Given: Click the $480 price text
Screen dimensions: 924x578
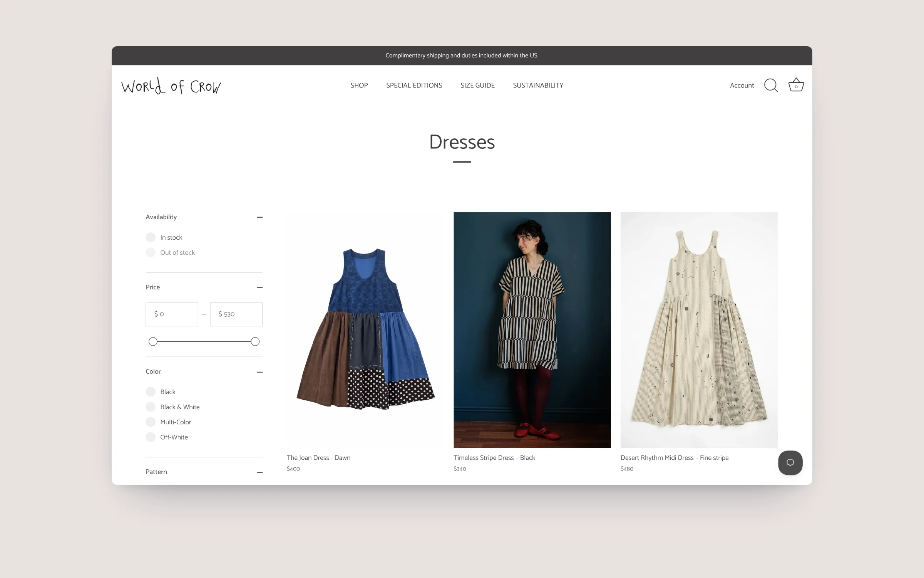Looking at the screenshot, I should [627, 469].
